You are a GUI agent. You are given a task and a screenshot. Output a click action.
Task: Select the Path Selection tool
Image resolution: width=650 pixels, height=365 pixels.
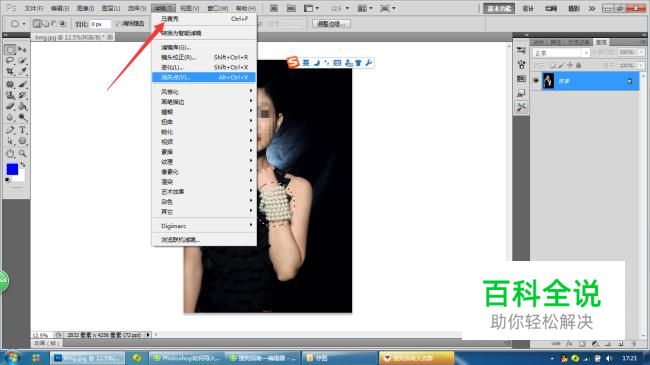(x=10, y=141)
